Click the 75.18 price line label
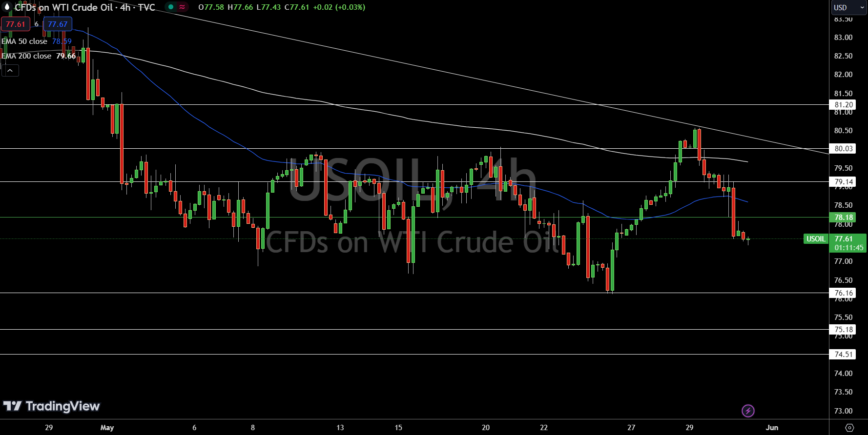 843,330
